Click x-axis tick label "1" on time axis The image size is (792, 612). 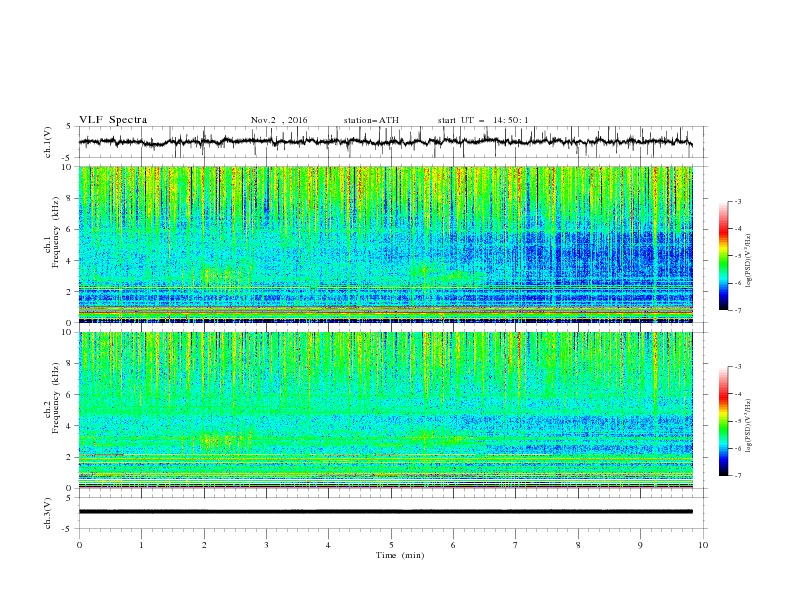[x=141, y=545]
